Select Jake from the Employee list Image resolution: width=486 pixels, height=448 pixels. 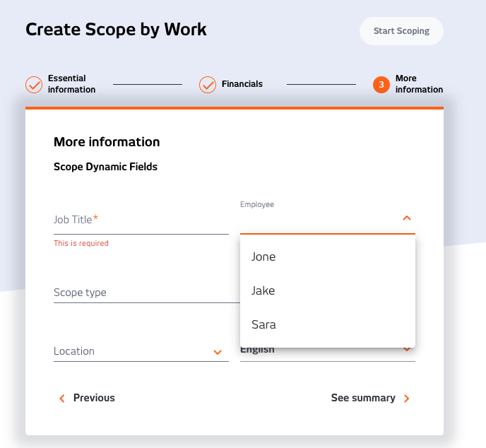pos(328,290)
